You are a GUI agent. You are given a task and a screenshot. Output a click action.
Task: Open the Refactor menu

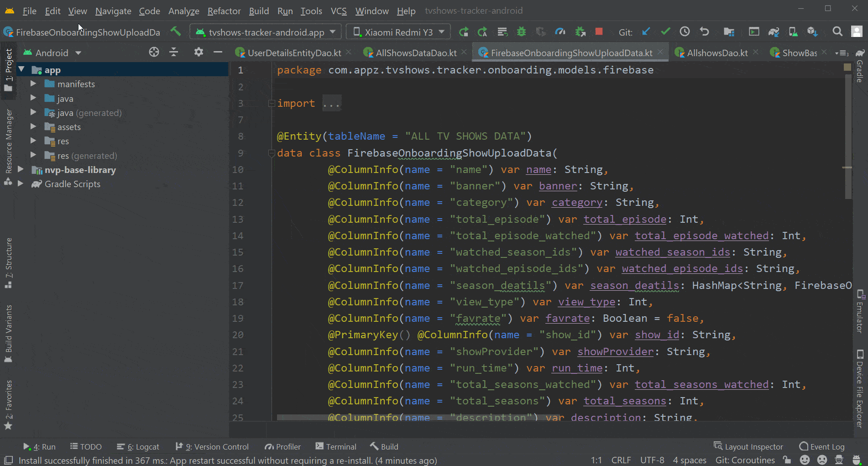[224, 11]
